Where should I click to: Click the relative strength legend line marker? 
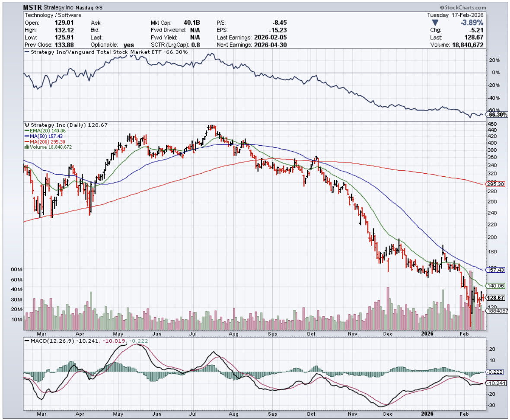(x=27, y=52)
